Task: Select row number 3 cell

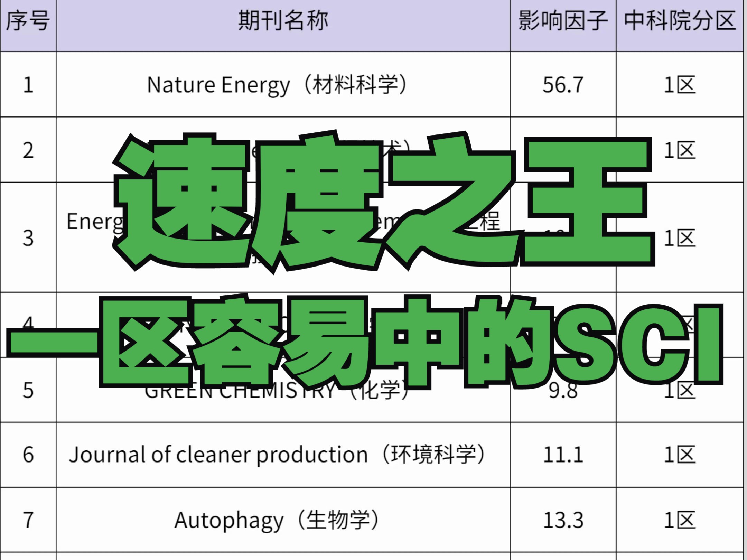Action: point(28,238)
